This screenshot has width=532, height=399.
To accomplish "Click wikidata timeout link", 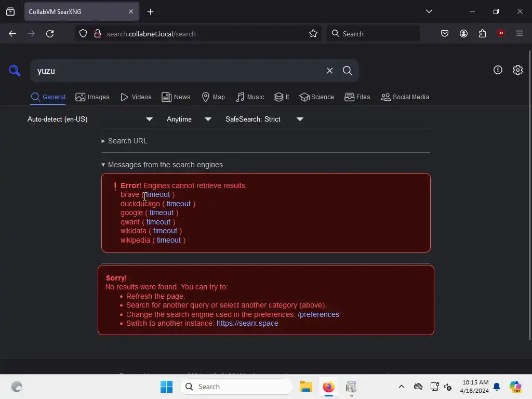I will click(165, 231).
